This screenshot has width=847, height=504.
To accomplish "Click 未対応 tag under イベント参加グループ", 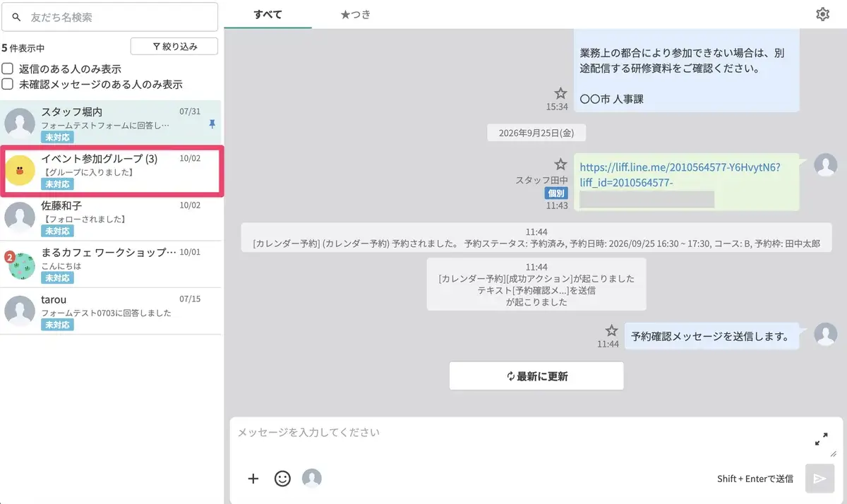I will coord(57,184).
